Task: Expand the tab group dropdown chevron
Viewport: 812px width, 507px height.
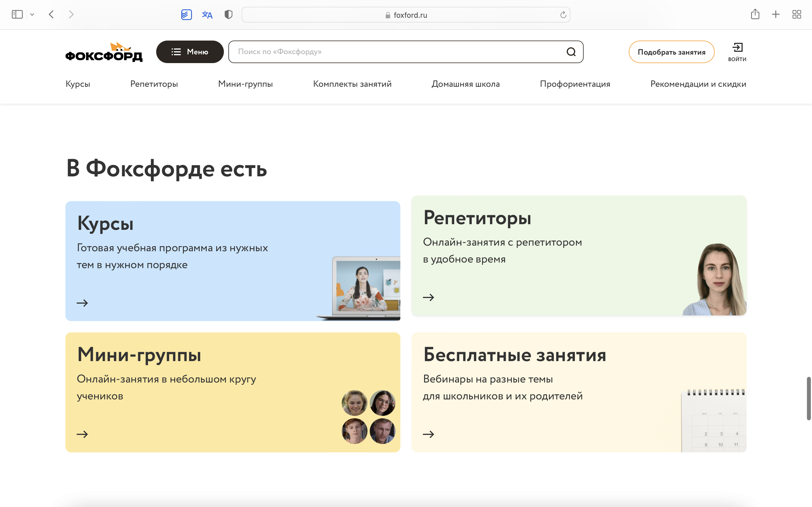Action: 32,14
